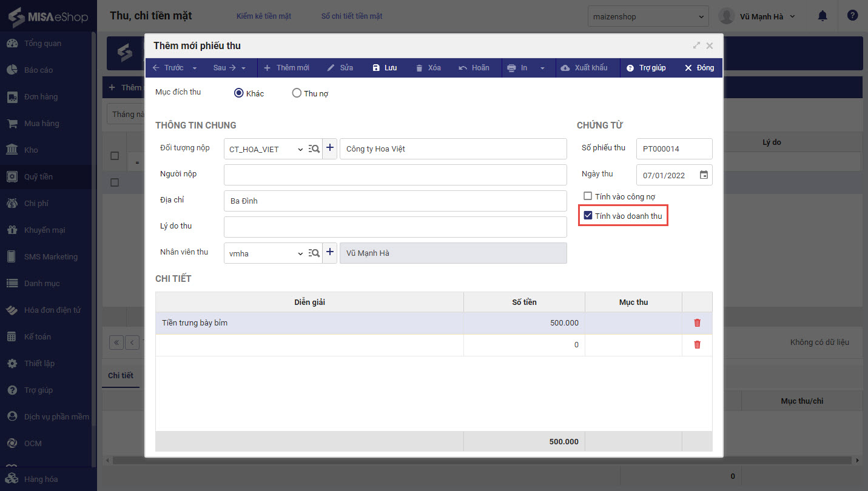Uncheck Tính vào doanh thu checkbox
Viewport: 868px width, 491px height.
(587, 216)
